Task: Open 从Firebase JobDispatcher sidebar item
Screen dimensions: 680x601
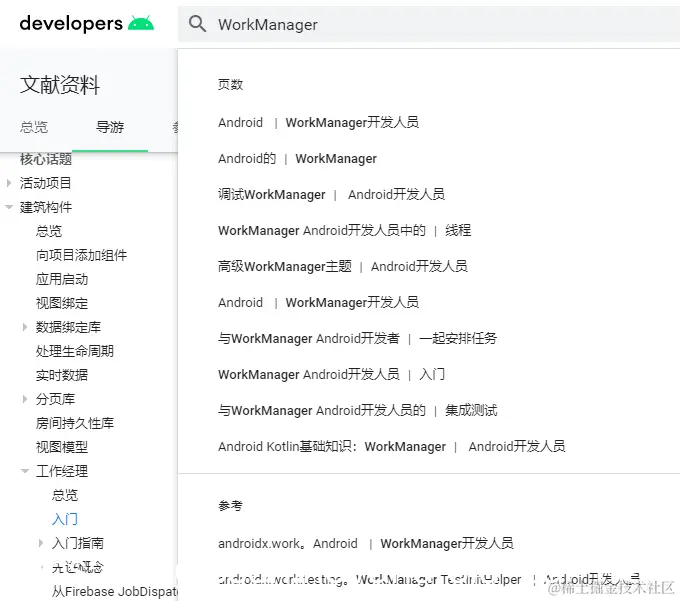Action: 115,591
